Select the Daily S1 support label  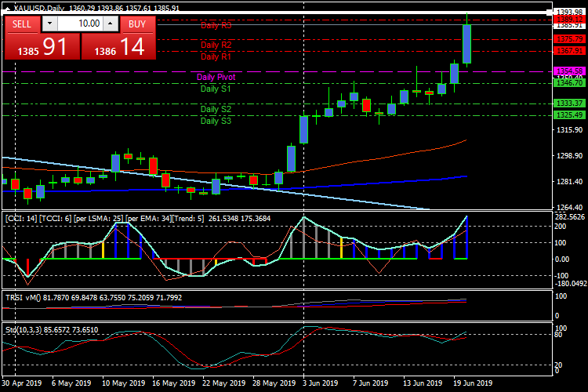click(x=216, y=89)
